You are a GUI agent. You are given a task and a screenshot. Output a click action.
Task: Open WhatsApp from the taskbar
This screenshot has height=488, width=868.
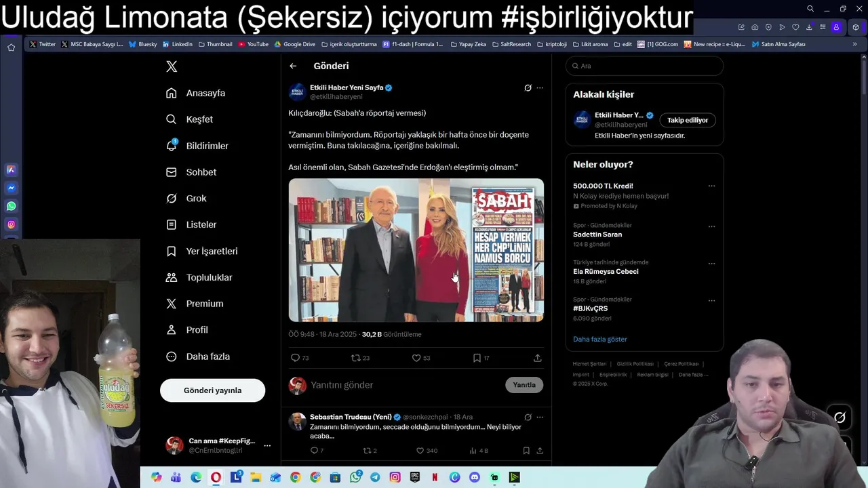pos(355,477)
